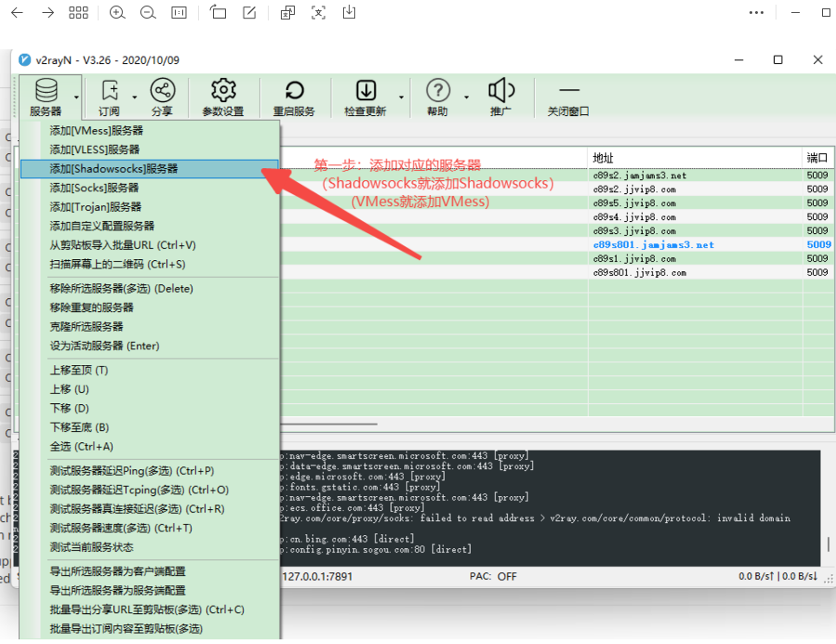This screenshot has height=644, width=836.
Task: Expand the 帮助 dropdown arrow
Action: pyautogui.click(x=466, y=97)
